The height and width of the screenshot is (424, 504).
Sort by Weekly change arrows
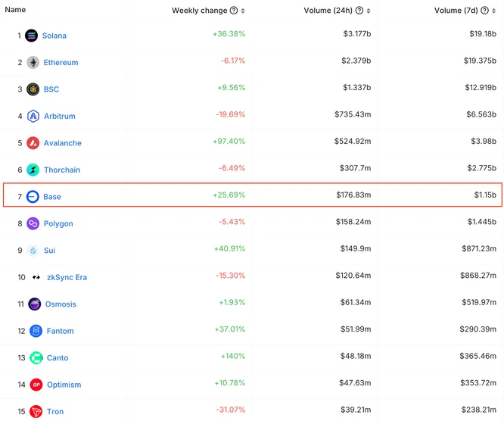click(243, 11)
